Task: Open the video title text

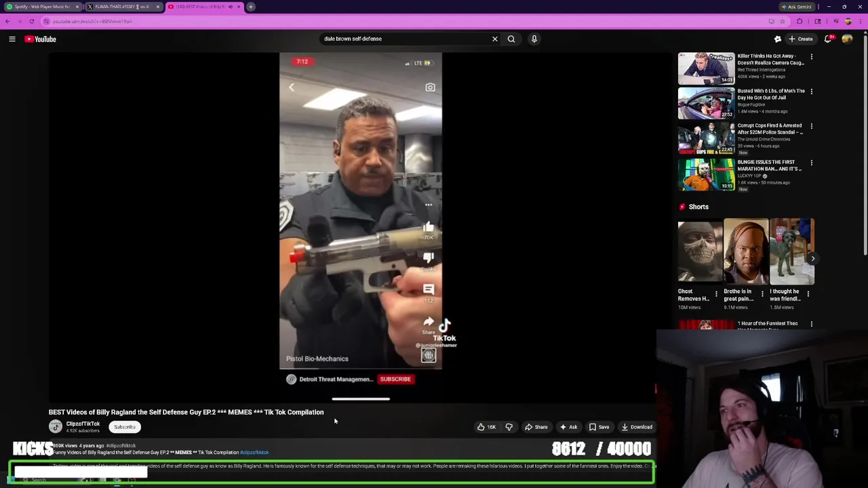Action: pyautogui.click(x=186, y=412)
